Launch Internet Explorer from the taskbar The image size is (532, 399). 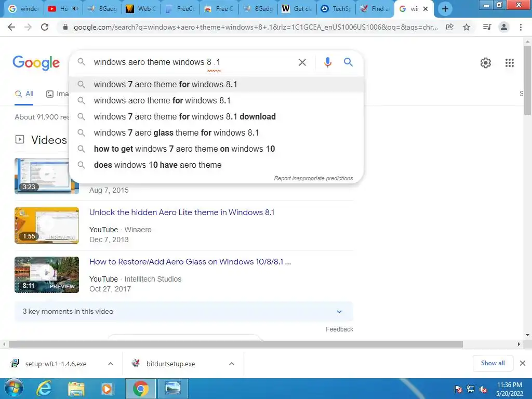[x=44, y=389]
